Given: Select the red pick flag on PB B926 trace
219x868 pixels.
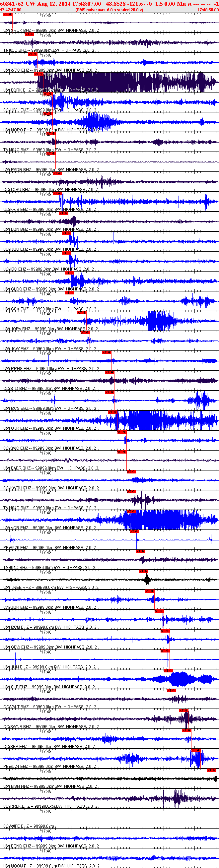Looking at the screenshot, I should (134, 531).
